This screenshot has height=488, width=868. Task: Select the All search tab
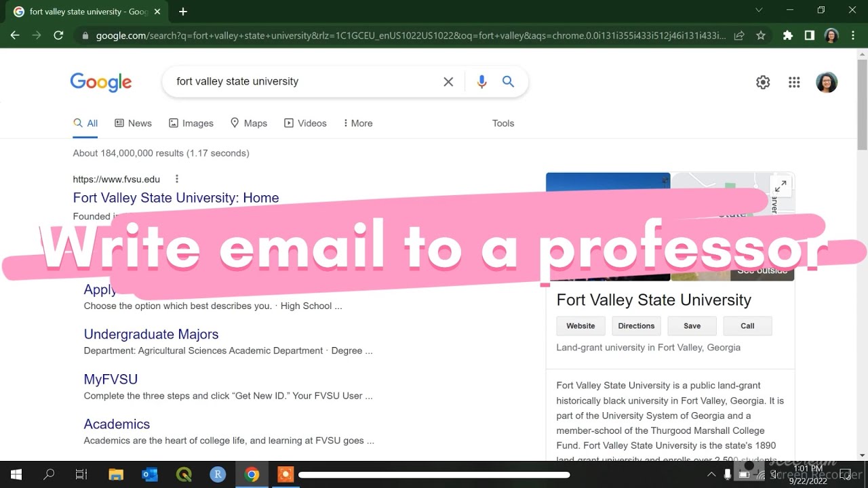point(85,123)
